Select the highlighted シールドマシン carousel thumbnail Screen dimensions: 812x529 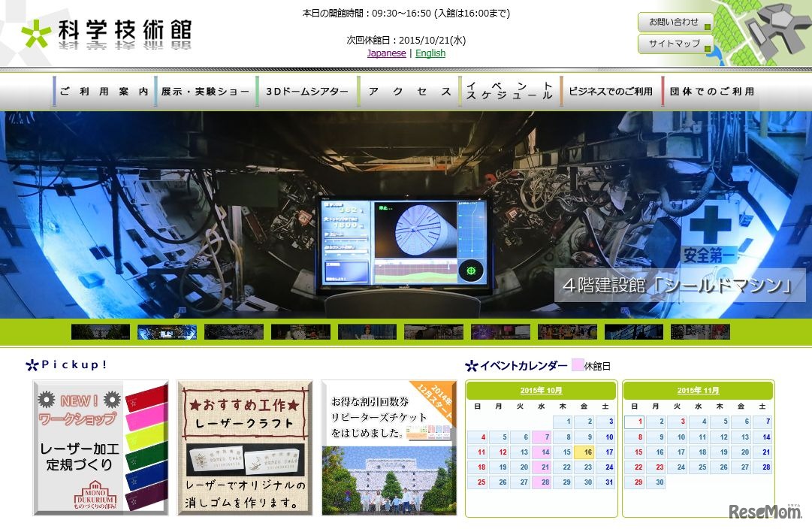coord(167,331)
